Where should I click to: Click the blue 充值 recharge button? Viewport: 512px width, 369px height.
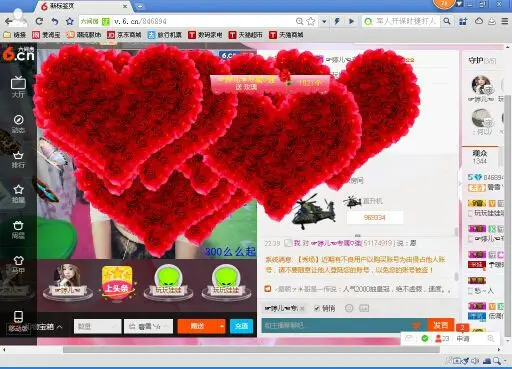pos(241,326)
